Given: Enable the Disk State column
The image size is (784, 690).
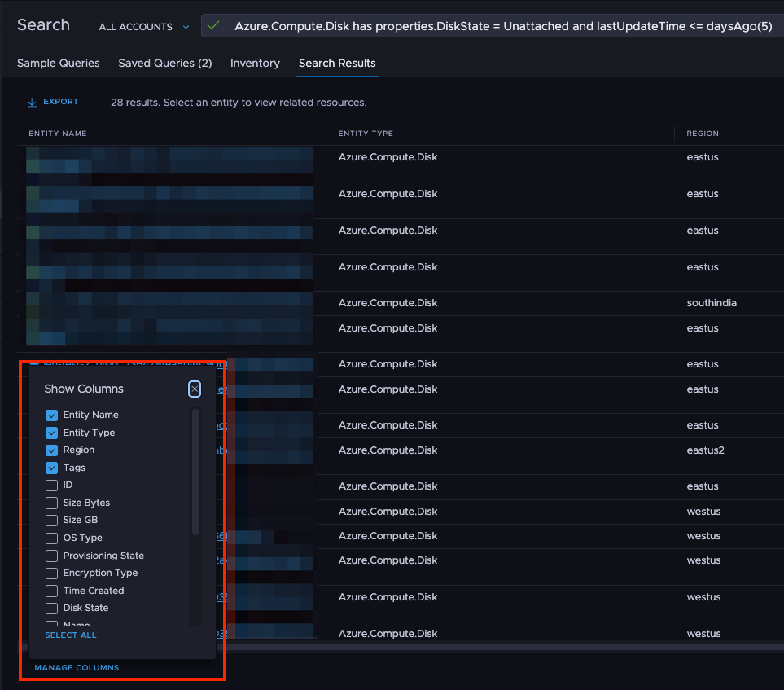Looking at the screenshot, I should pos(51,608).
